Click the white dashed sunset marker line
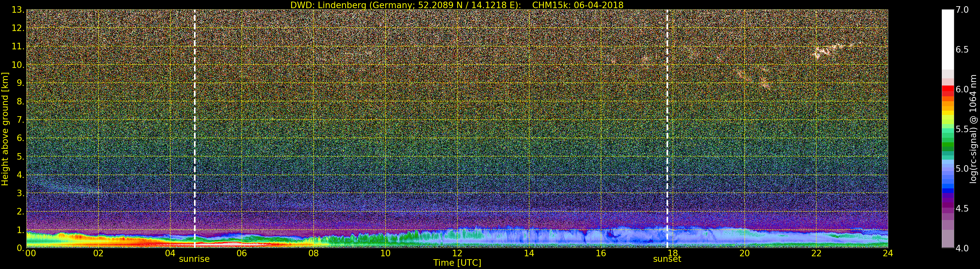The height and width of the screenshot is (269, 980). click(x=667, y=129)
